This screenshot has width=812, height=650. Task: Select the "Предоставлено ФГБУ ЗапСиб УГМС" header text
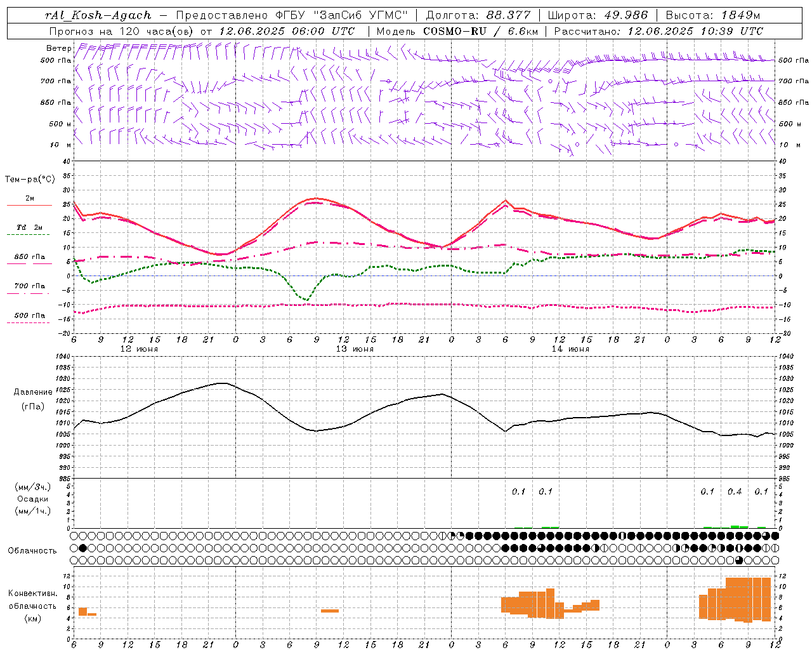click(292, 15)
